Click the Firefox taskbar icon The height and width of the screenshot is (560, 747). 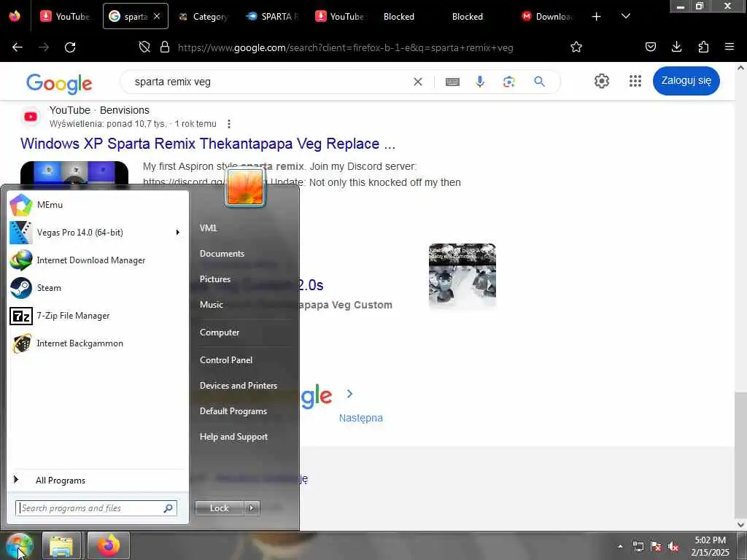(x=108, y=546)
